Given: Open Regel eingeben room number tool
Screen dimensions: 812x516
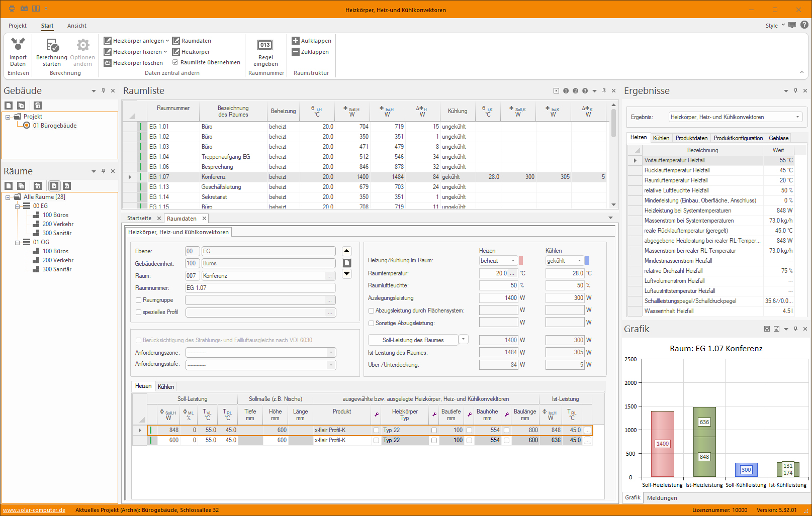Looking at the screenshot, I should [265, 45].
